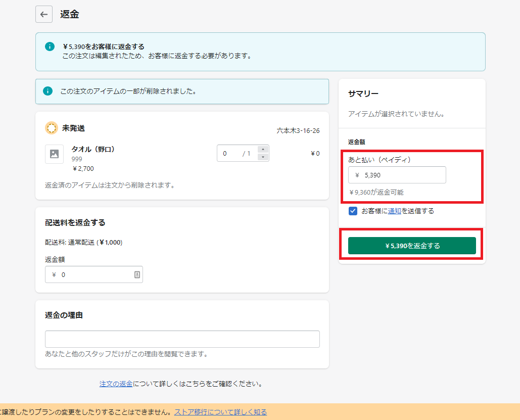This screenshot has width=520, height=420.
Task: Click the 六本木3-16-26 location text
Action: coord(298,130)
